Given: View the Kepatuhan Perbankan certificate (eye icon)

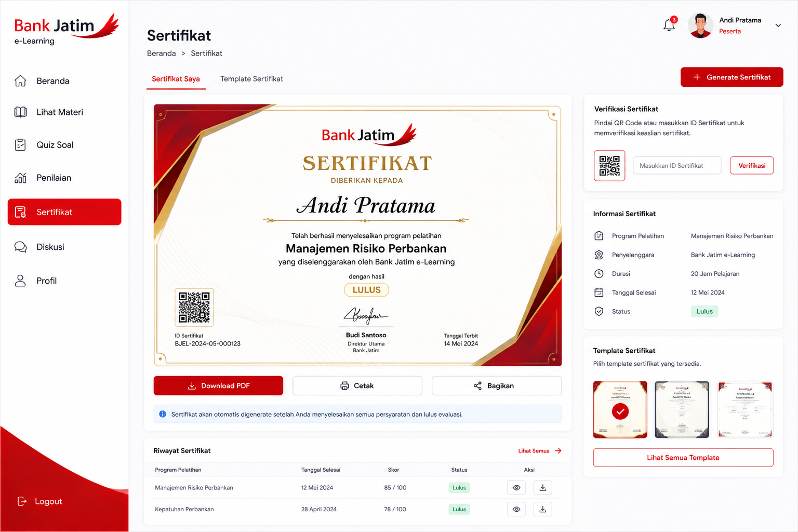Looking at the screenshot, I should click(516, 510).
